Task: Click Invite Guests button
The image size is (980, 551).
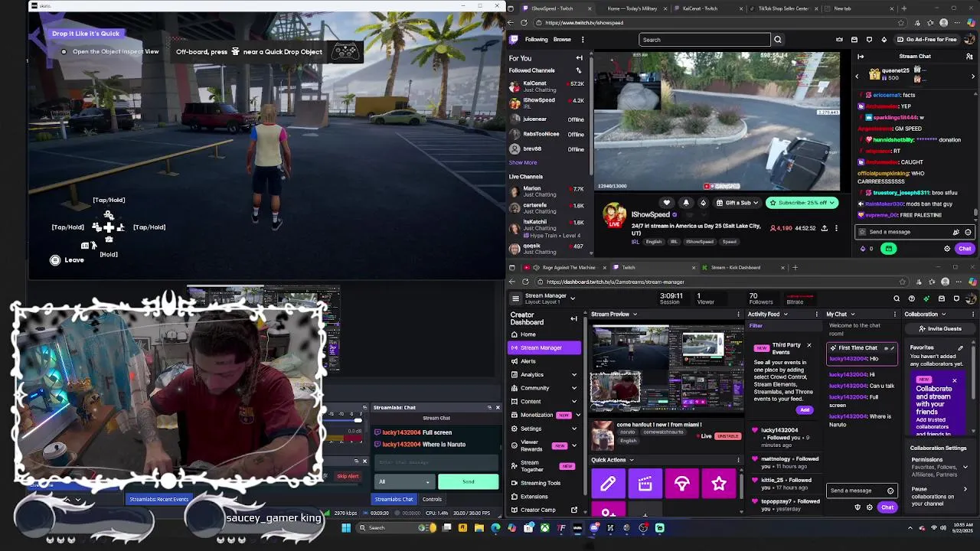Action: [x=939, y=329]
